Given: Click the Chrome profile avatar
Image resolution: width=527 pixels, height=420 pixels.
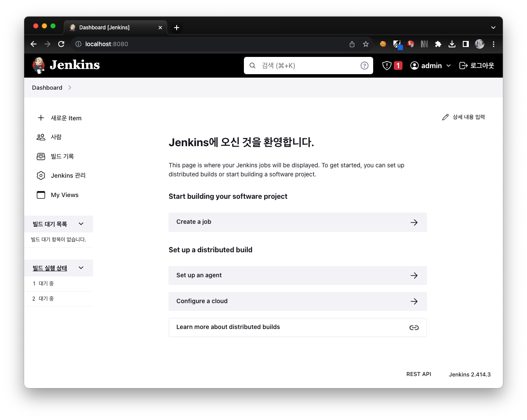Looking at the screenshot, I should pos(480,44).
